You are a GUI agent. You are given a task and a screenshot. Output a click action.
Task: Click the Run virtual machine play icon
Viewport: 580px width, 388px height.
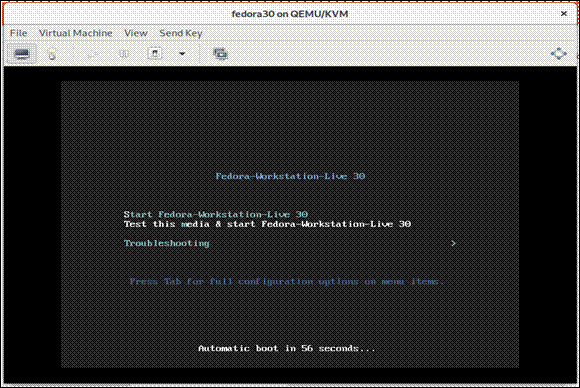point(92,54)
